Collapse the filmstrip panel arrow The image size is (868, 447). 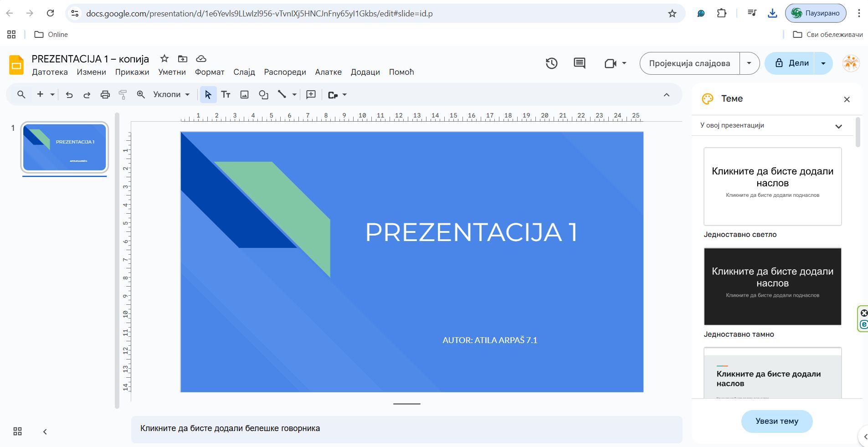click(x=45, y=432)
